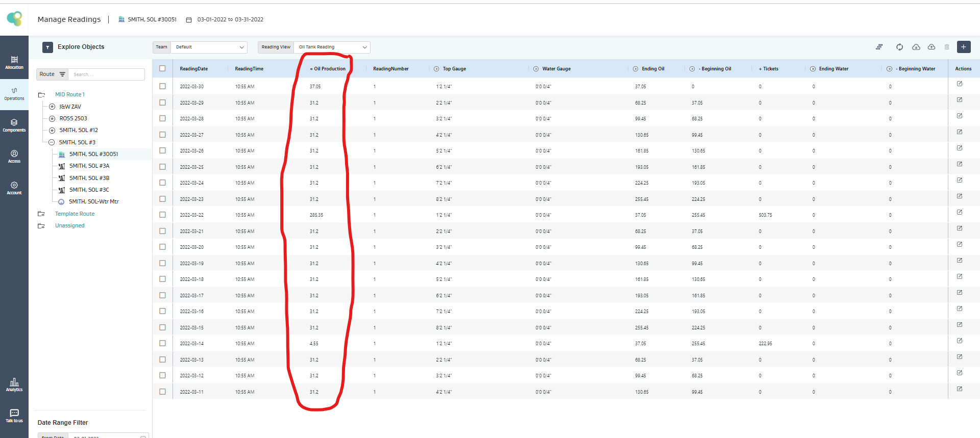Expand the J&W ZAV tree node
The image size is (980, 438).
tap(52, 107)
